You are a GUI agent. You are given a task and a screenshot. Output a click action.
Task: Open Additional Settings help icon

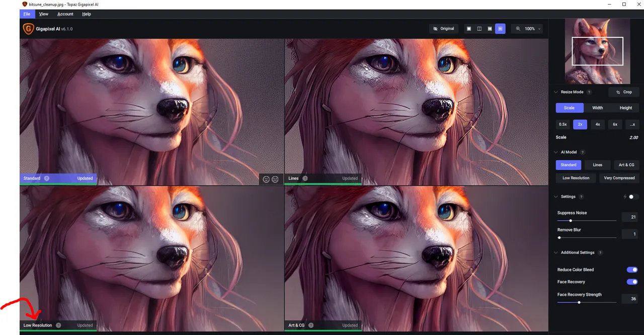pyautogui.click(x=600, y=253)
